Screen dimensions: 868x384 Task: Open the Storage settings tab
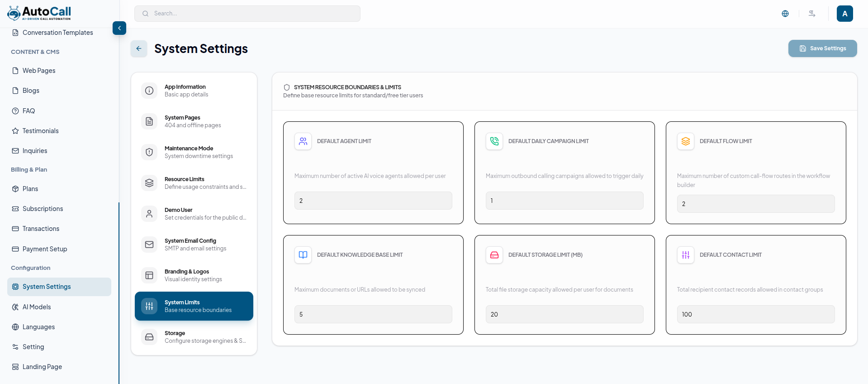[194, 337]
